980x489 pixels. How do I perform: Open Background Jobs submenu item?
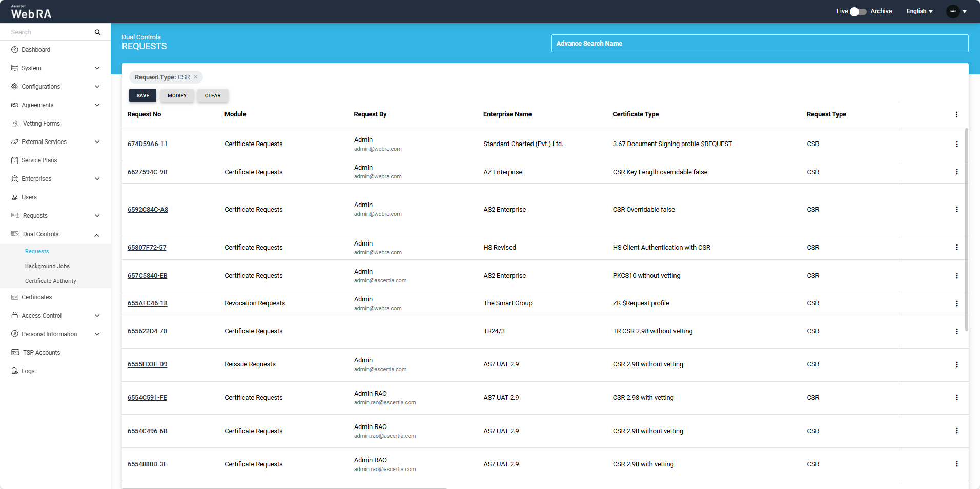47,266
